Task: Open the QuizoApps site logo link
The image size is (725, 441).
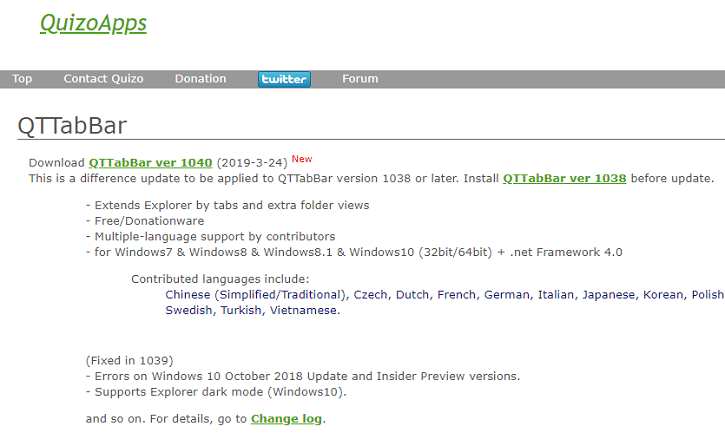Action: (93, 23)
